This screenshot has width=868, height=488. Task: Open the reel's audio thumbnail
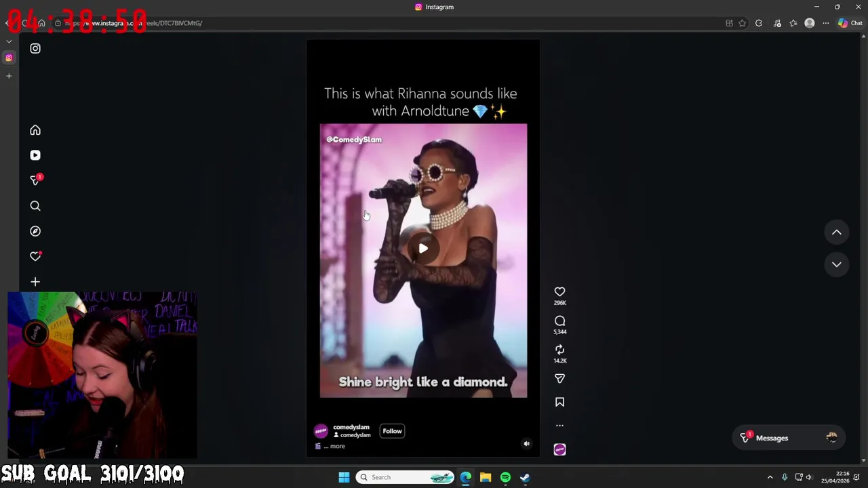(559, 449)
